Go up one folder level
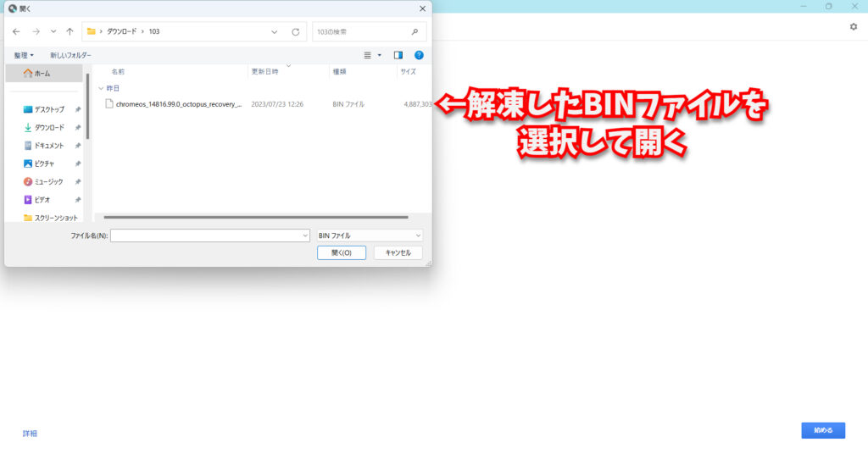This screenshot has height=454, width=868. (70, 31)
